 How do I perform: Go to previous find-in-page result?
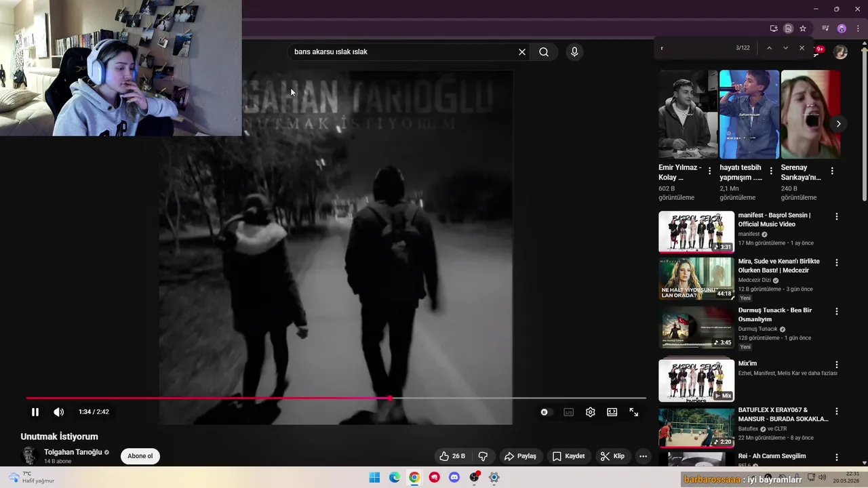[769, 48]
